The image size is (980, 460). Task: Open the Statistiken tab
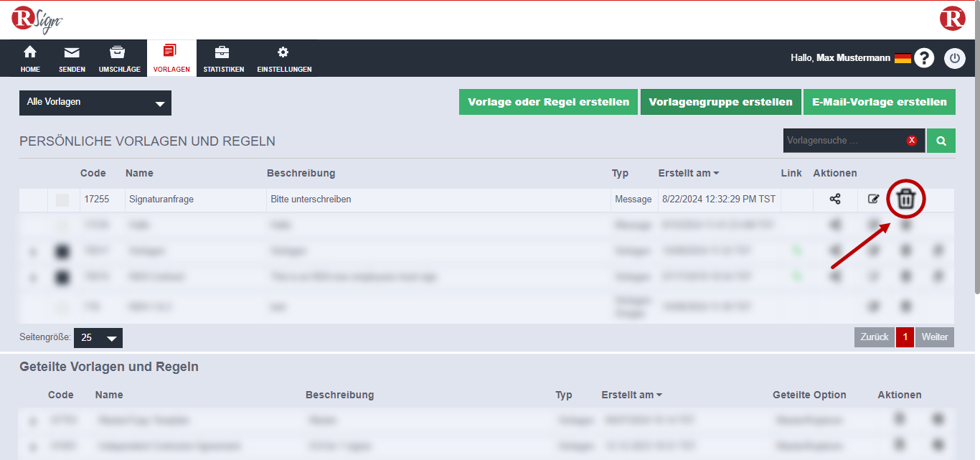click(x=223, y=59)
